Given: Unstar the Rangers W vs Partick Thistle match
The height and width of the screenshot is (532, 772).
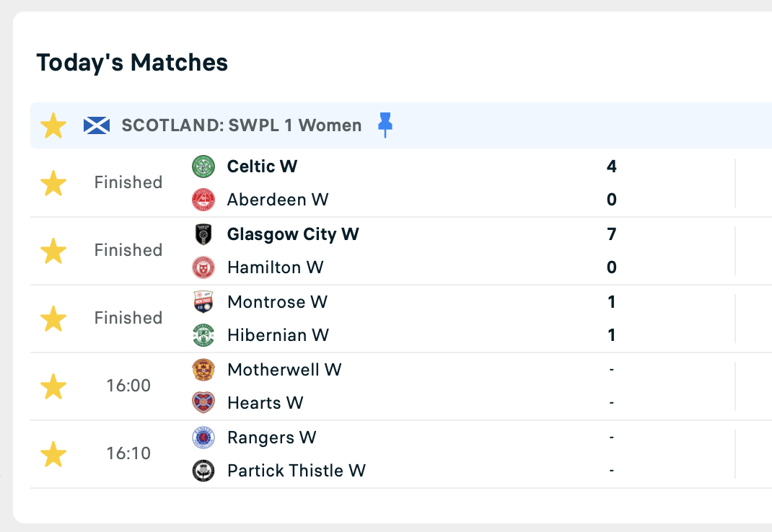Looking at the screenshot, I should point(53,454).
